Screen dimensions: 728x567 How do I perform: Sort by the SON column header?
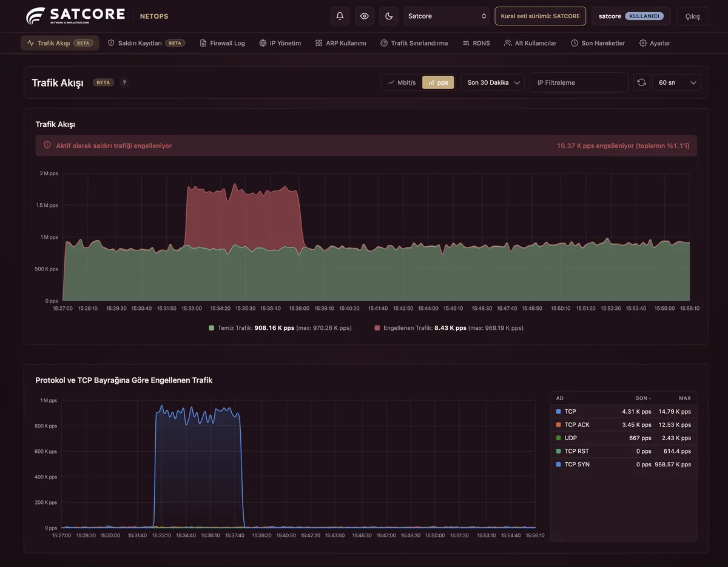coord(643,398)
